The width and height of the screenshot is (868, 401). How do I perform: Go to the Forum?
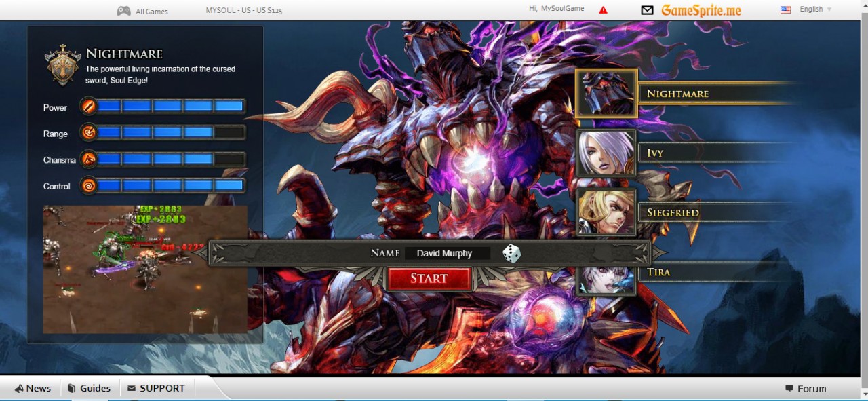[x=806, y=389]
